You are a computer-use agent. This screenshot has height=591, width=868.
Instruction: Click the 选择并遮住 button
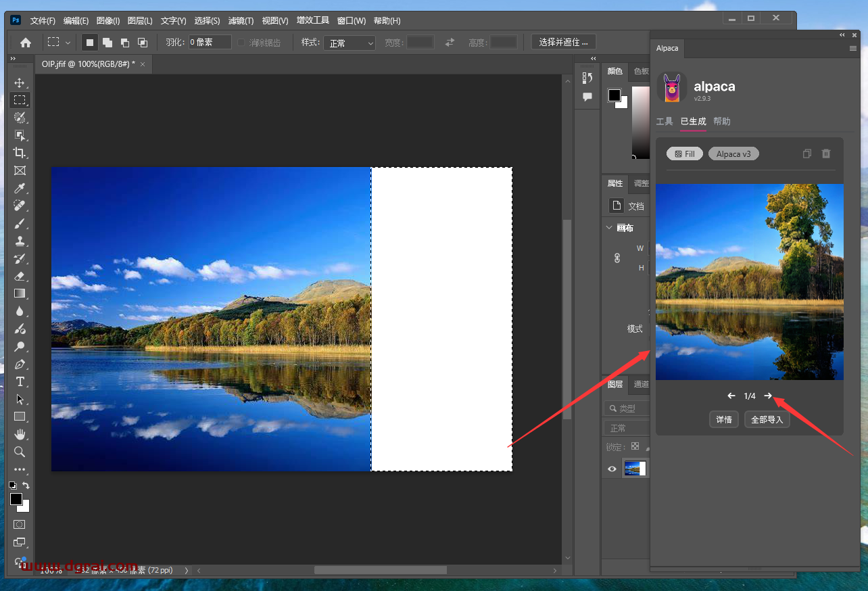pyautogui.click(x=563, y=43)
